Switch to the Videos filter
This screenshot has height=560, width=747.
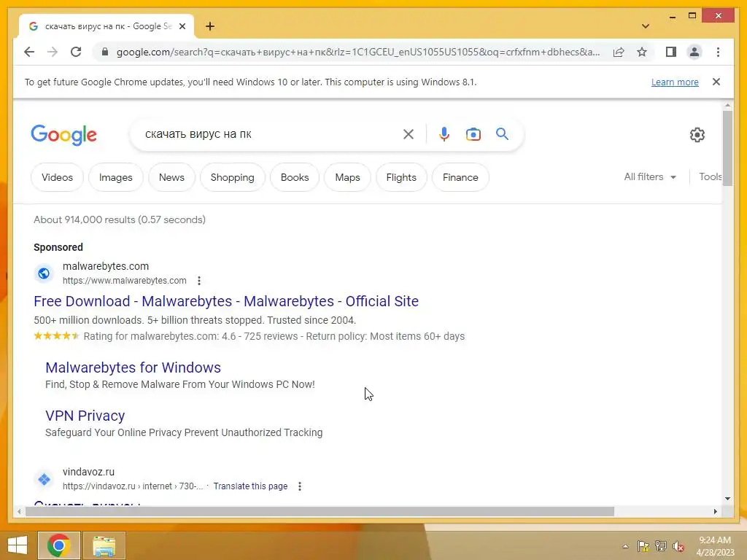pyautogui.click(x=57, y=177)
